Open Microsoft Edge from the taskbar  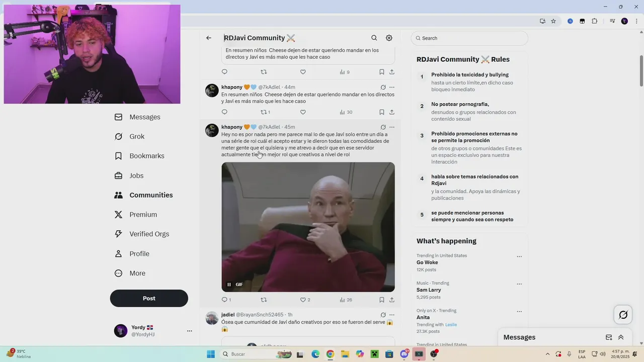pos(315,354)
